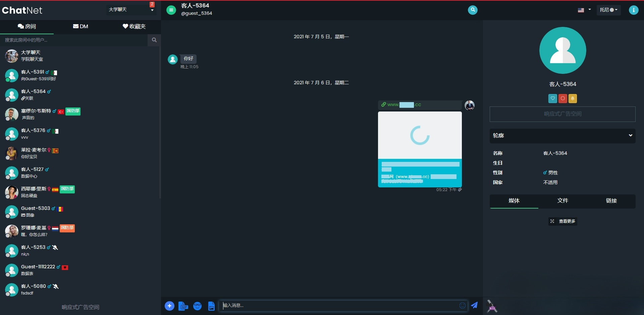Open the 托尼 user status menu
This screenshot has height=315, width=644.
[608, 10]
